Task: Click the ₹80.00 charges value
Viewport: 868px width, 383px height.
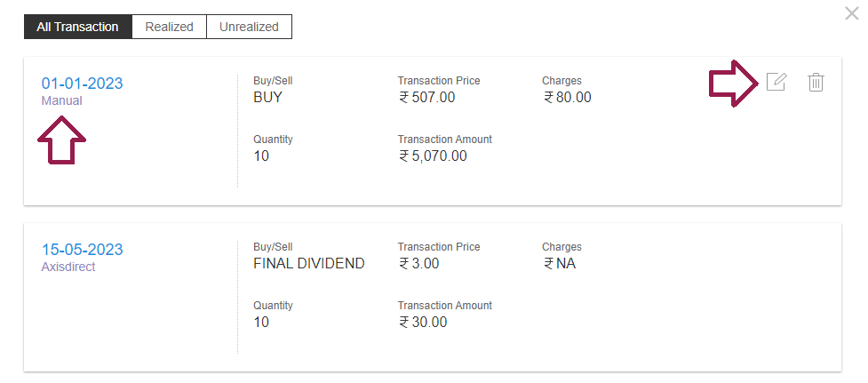Action: (x=568, y=98)
